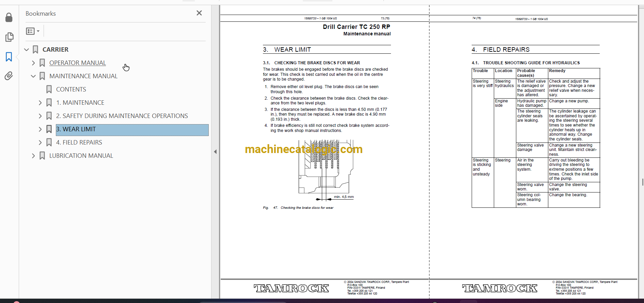644x303 pixels.
Task: Click the TAMROCK logo on page 73
Action: [291, 288]
